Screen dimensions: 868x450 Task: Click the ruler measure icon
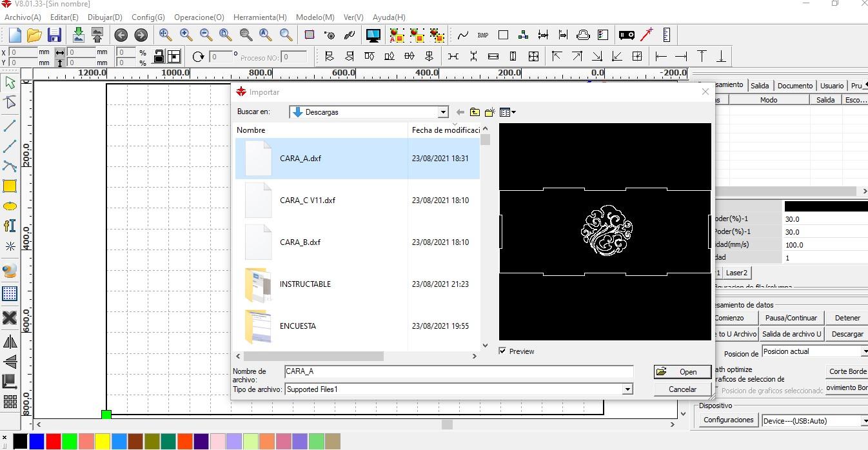(666, 35)
